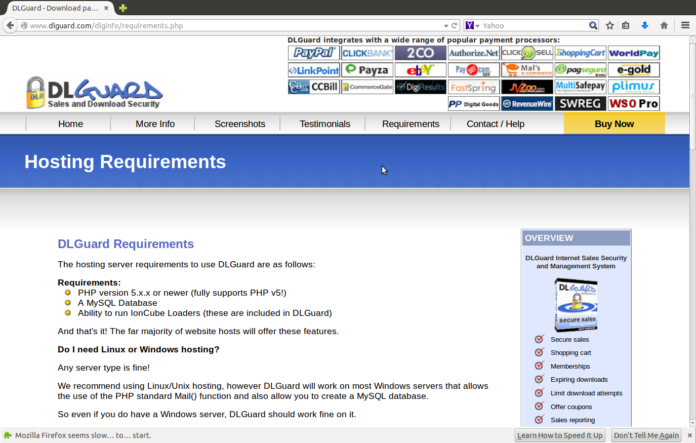Open the Home navigation item
The height and width of the screenshot is (443, 696).
[70, 124]
